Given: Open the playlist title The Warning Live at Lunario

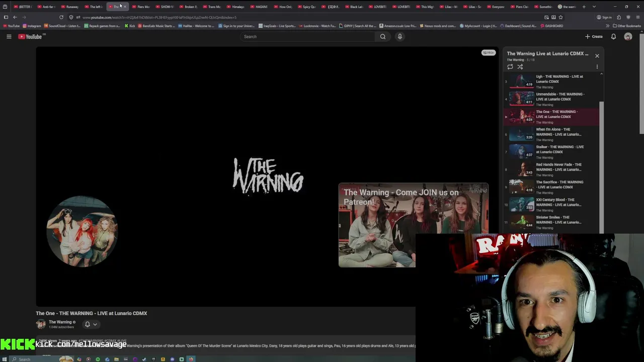Looking at the screenshot, I should click(x=547, y=53).
